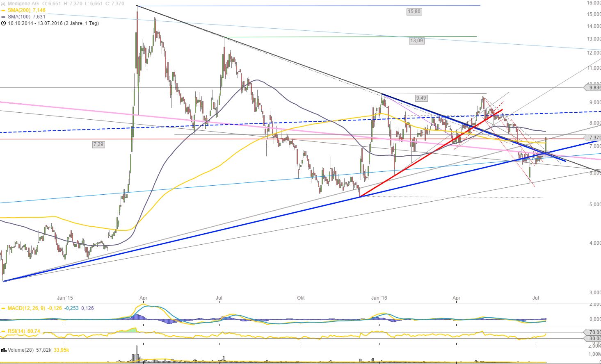This screenshot has height=364, width=601.
Task: Select the Okt label on the time axis
Action: point(300,298)
